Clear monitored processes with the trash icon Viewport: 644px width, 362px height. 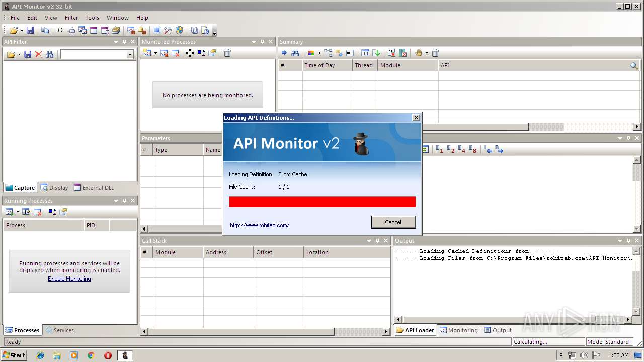[x=227, y=53]
